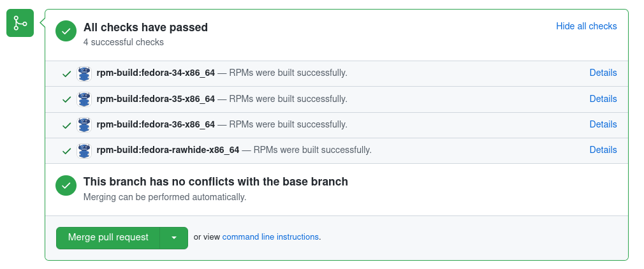644x269 pixels.
Task: Click the green git merge icon
Action: (20, 24)
